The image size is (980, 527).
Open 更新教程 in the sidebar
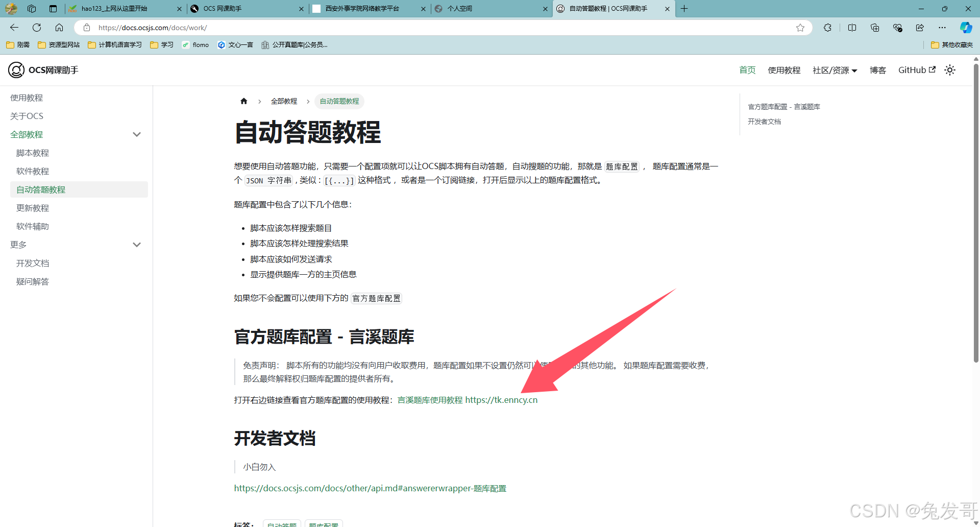click(33, 208)
